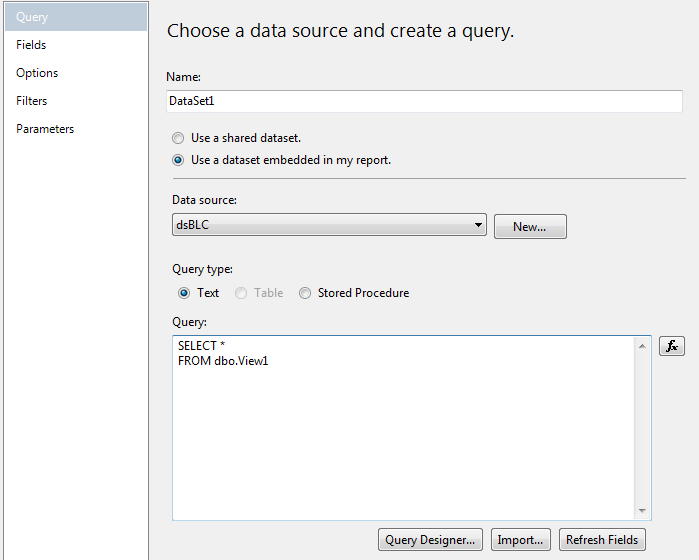
Task: Click into the DataSet1 name field
Action: tap(425, 101)
